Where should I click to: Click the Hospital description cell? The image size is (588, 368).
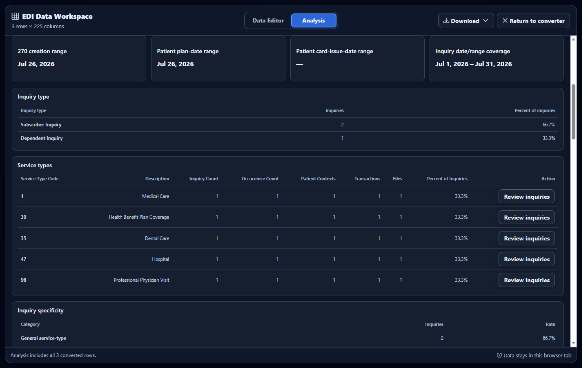[160, 259]
